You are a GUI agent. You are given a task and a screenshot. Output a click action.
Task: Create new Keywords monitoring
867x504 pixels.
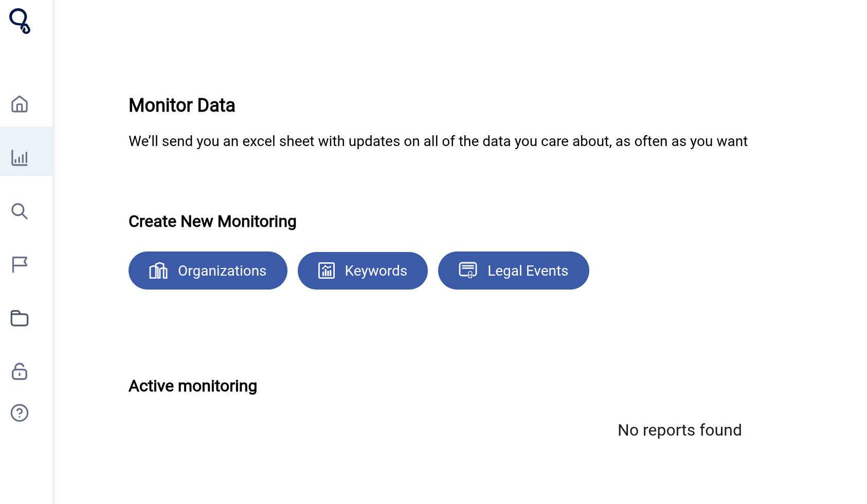coord(363,271)
